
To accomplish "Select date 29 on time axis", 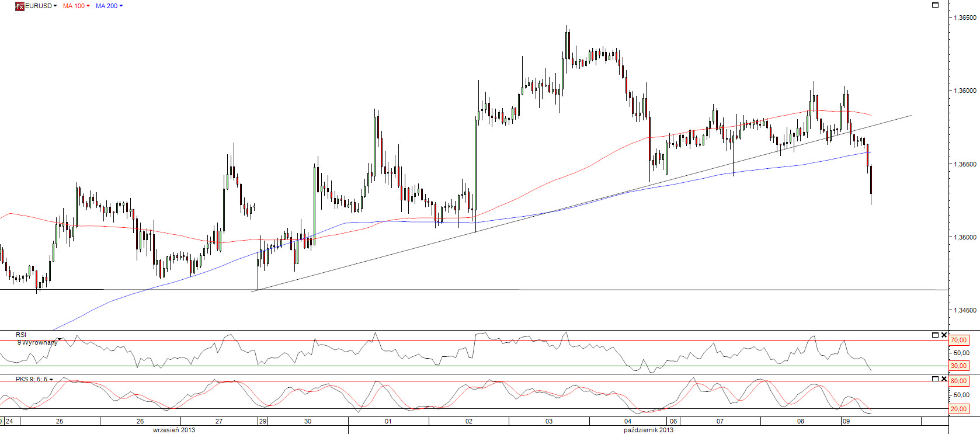I will [263, 421].
